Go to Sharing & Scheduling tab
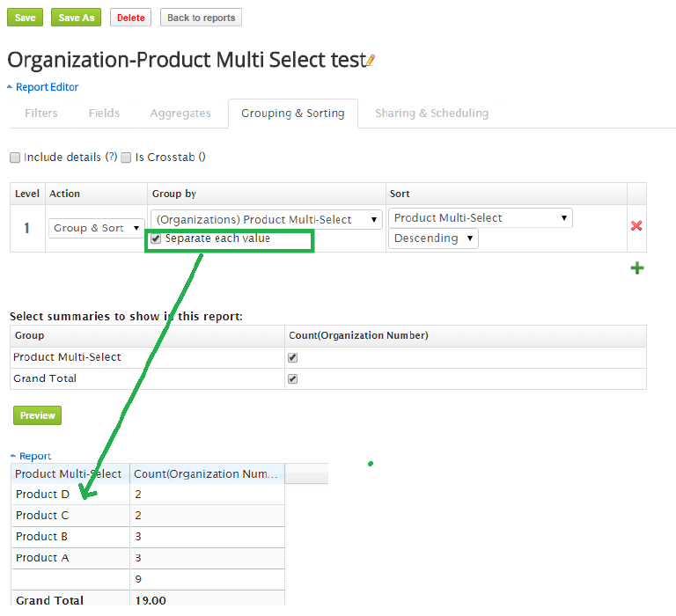676x616 pixels. (x=431, y=114)
